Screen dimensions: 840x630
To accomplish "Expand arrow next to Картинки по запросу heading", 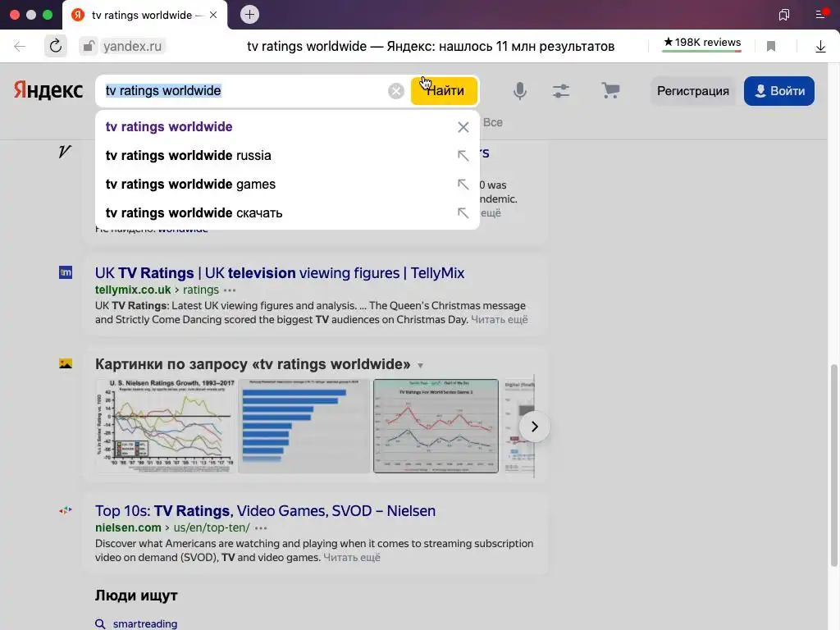I will pos(421,365).
